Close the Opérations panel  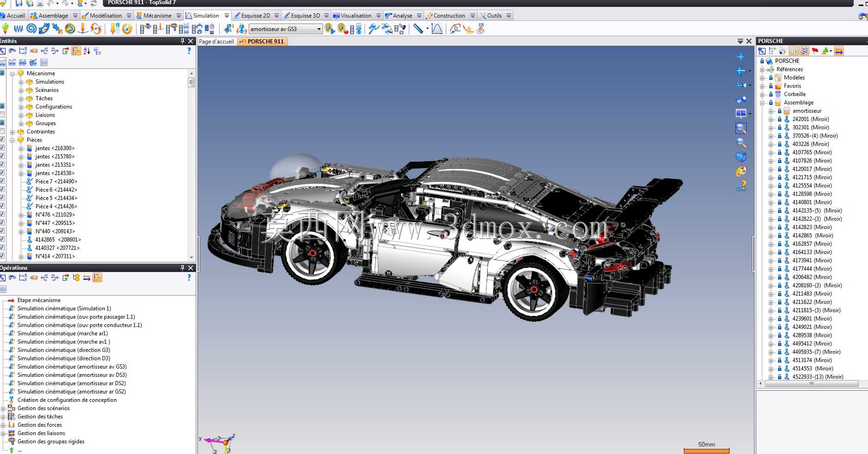(x=191, y=268)
